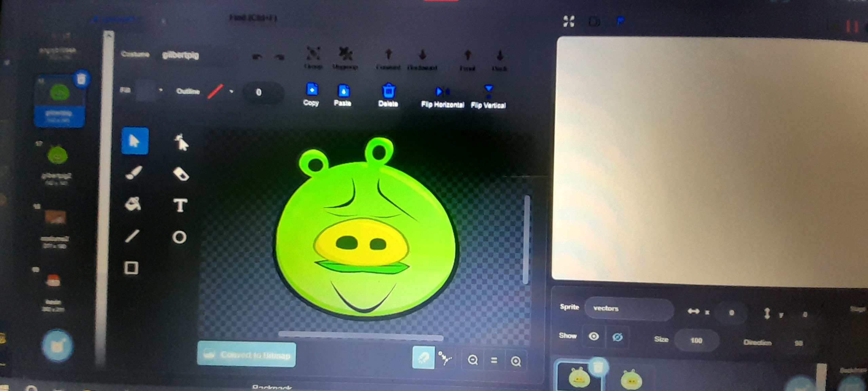Open the Fill color dropdown
Screen dimensions: 868x391
(161, 90)
